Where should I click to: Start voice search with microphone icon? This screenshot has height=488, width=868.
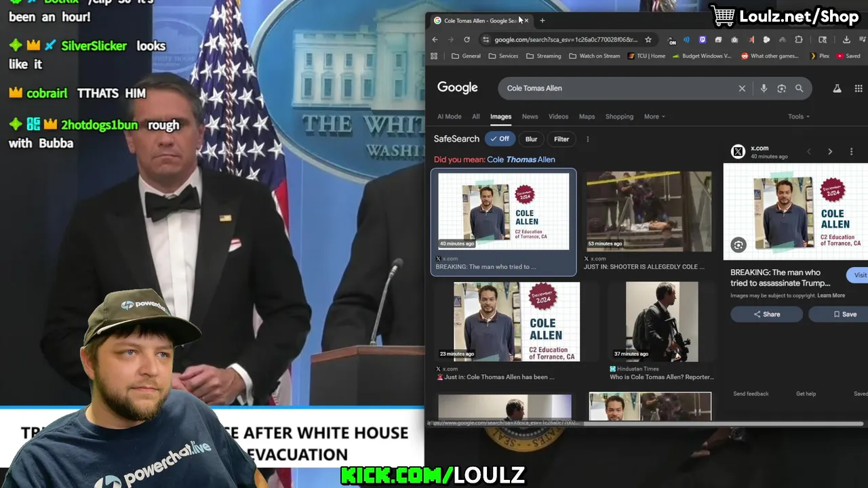click(764, 88)
